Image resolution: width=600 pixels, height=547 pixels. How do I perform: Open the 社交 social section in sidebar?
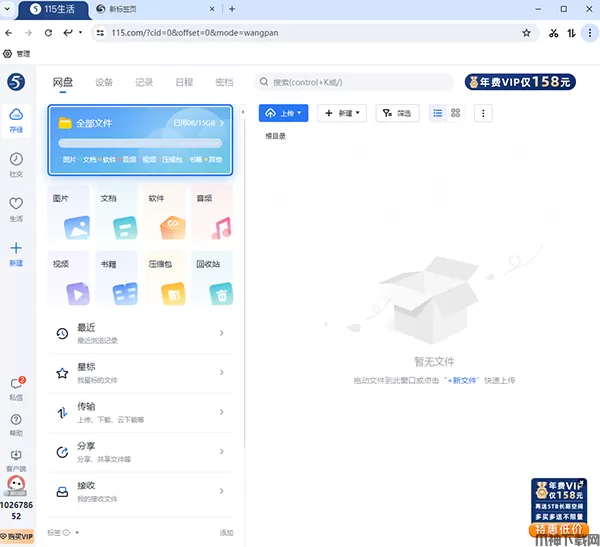point(16,164)
